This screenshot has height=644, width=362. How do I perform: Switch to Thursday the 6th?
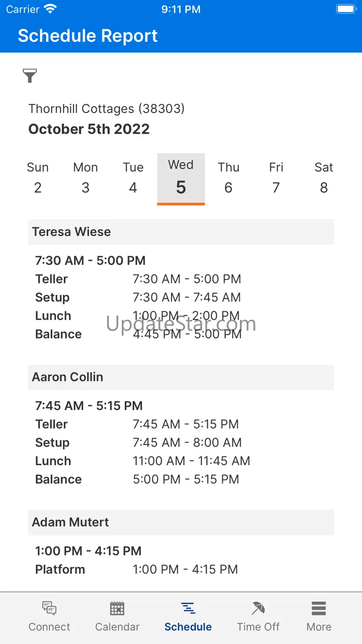(x=228, y=177)
